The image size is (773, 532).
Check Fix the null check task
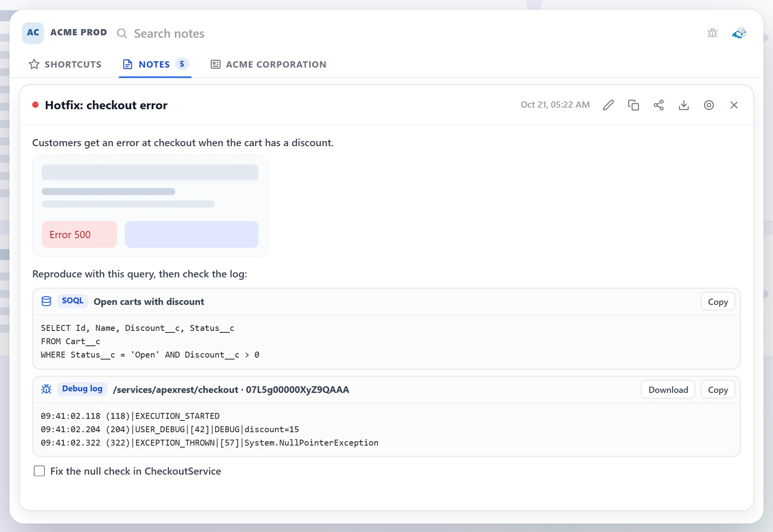(x=39, y=471)
